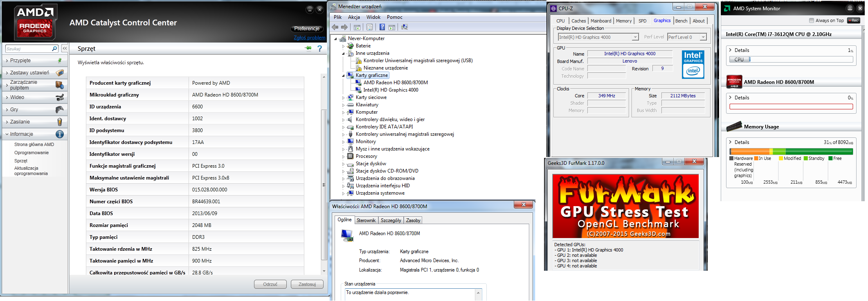This screenshot has width=868, height=301.
Task: Click the AMD Radeon Graphics logo in the Catalyst header
Action: (35, 22)
